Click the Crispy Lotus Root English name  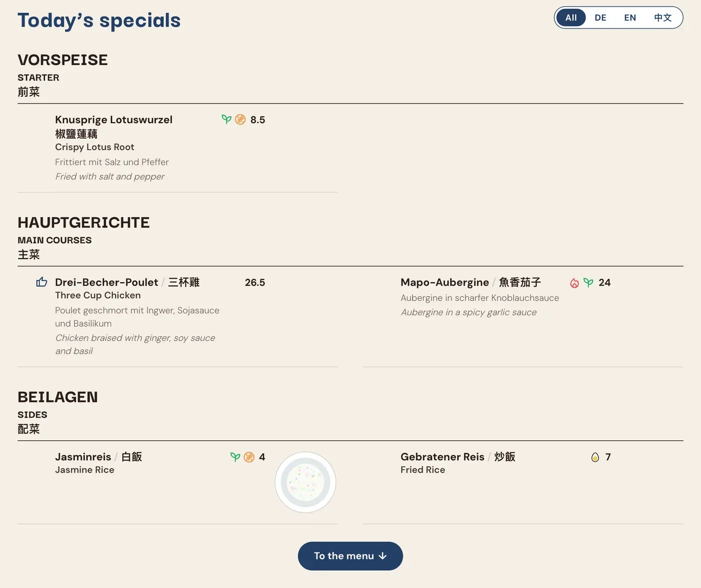pyautogui.click(x=95, y=147)
